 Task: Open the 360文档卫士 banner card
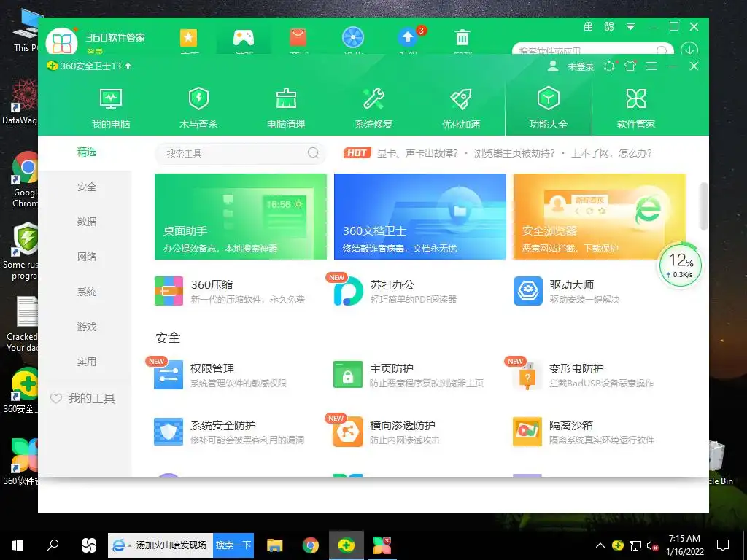pos(420,217)
